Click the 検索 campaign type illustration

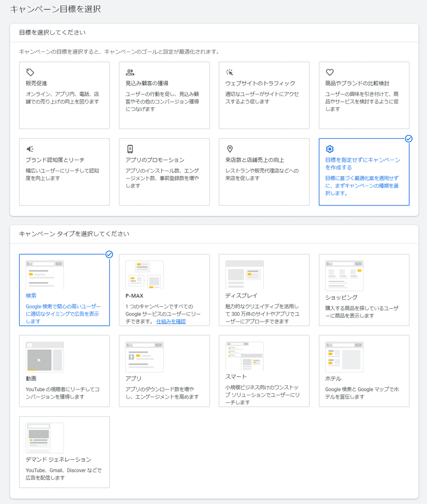(44, 275)
